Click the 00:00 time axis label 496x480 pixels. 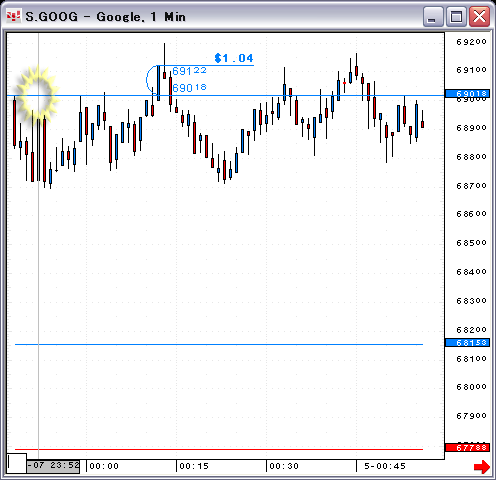pyautogui.click(x=104, y=466)
